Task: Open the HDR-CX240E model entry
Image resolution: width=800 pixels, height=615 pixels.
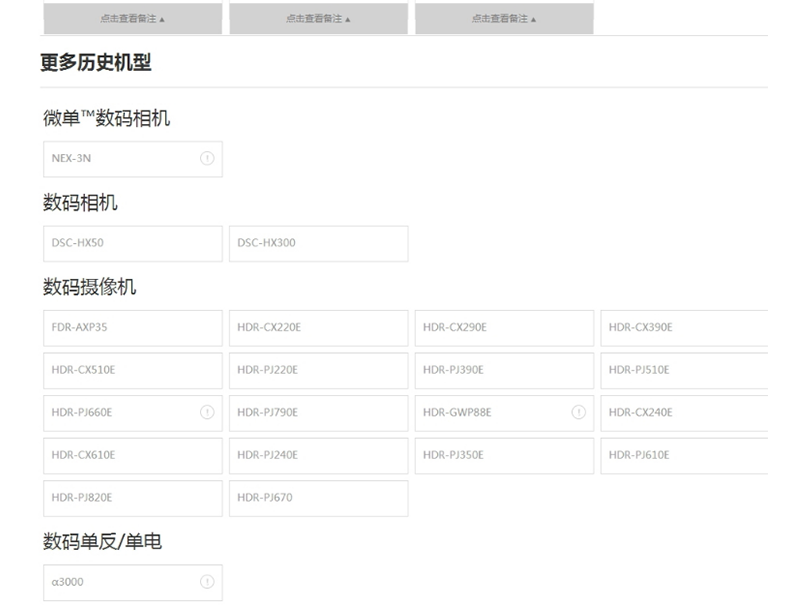Action: click(684, 413)
